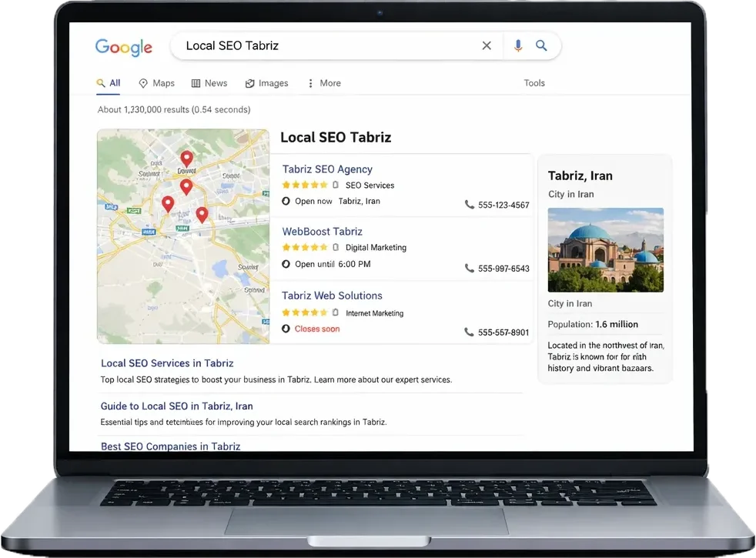Viewport: 756px width, 558px height.
Task: Click the phone icon next to 555-123-4567
Action: pos(469,204)
